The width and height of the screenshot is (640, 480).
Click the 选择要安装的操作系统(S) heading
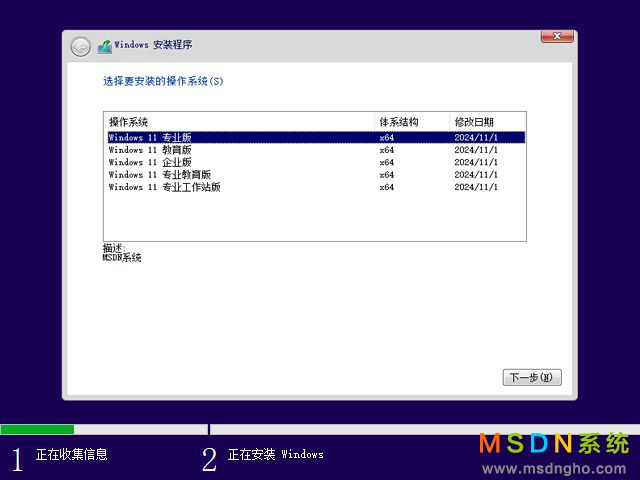[163, 81]
